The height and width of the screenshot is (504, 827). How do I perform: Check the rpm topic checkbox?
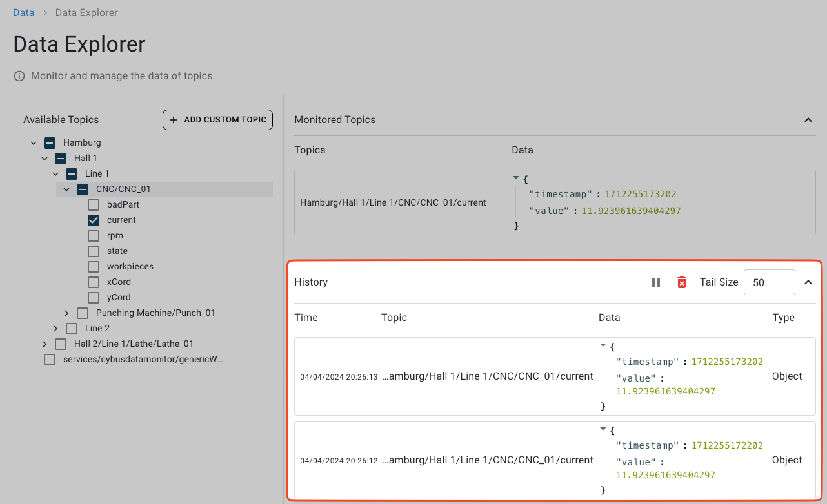click(x=93, y=235)
